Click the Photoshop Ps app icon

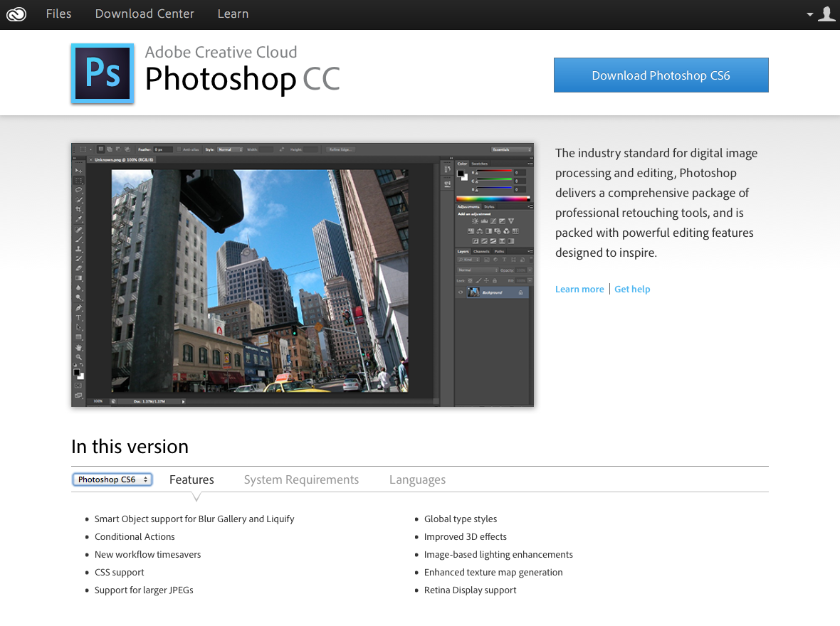[103, 73]
